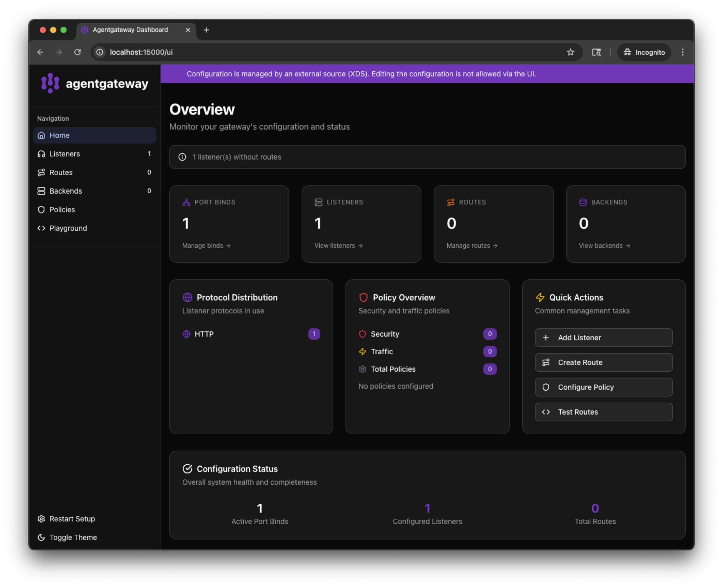Click the Create Route quick action

[x=603, y=362]
